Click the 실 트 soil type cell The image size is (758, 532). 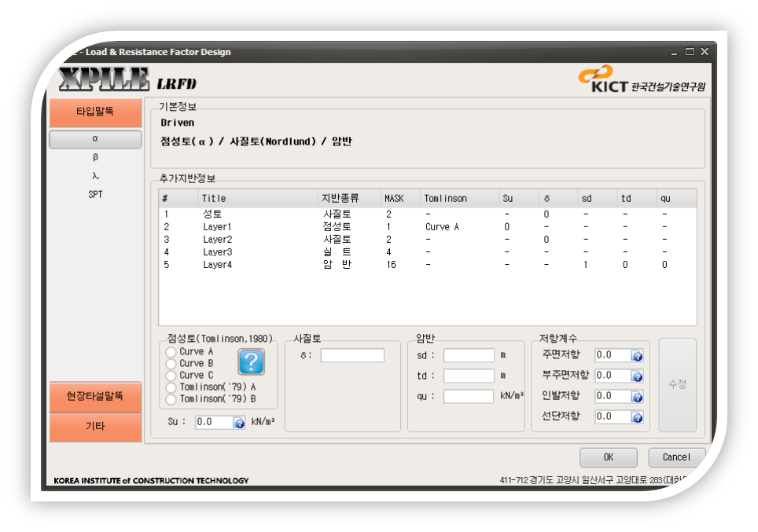[x=337, y=252]
